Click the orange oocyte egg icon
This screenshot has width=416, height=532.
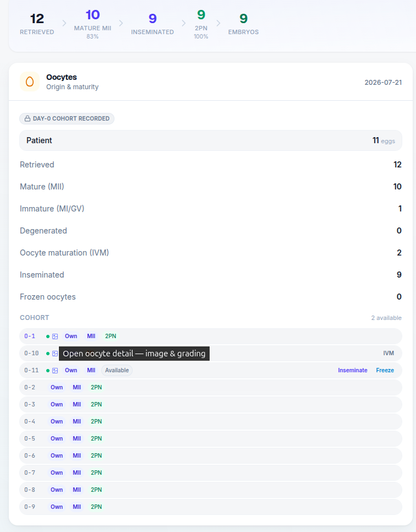click(30, 82)
